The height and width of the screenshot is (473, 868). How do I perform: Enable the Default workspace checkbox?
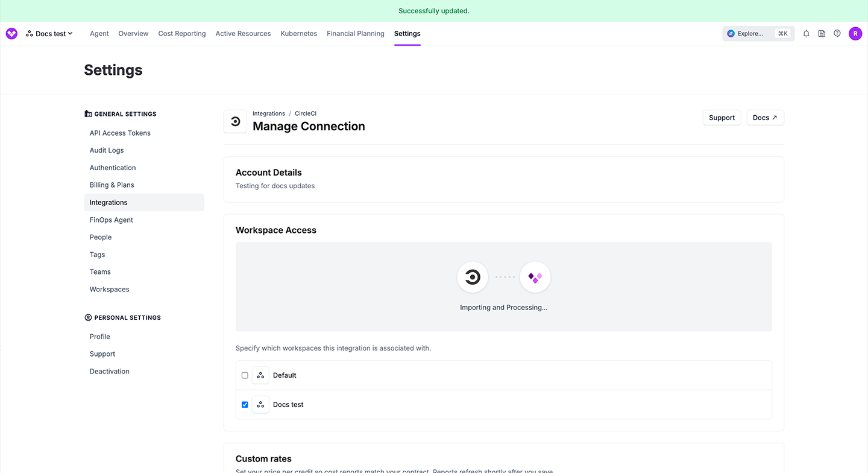(x=245, y=375)
